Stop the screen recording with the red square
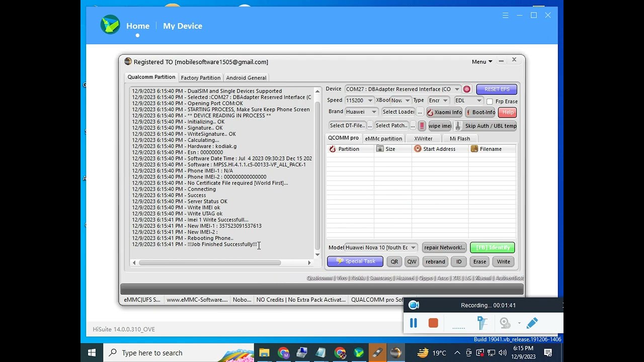The height and width of the screenshot is (362, 644). (433, 323)
